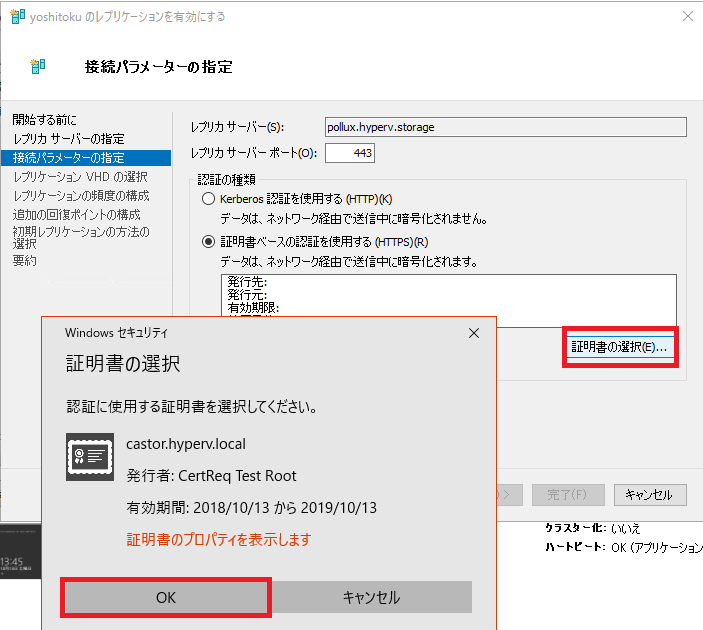The width and height of the screenshot is (703, 630).
Task: Open 追加の回復ポイントの構成 step
Action: pos(77,214)
